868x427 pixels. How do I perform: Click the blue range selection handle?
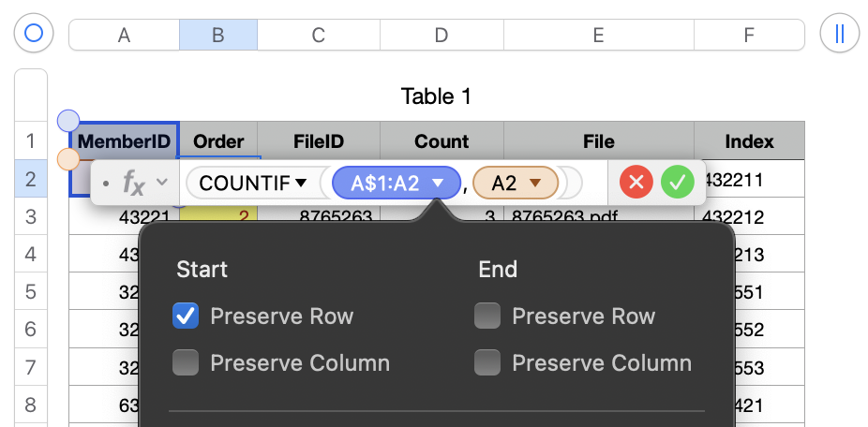tap(68, 120)
